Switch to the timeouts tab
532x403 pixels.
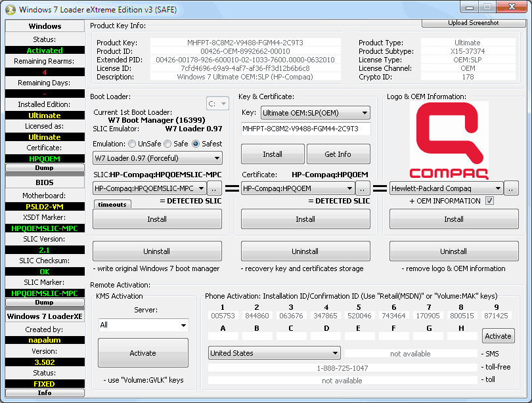pyautogui.click(x=112, y=204)
